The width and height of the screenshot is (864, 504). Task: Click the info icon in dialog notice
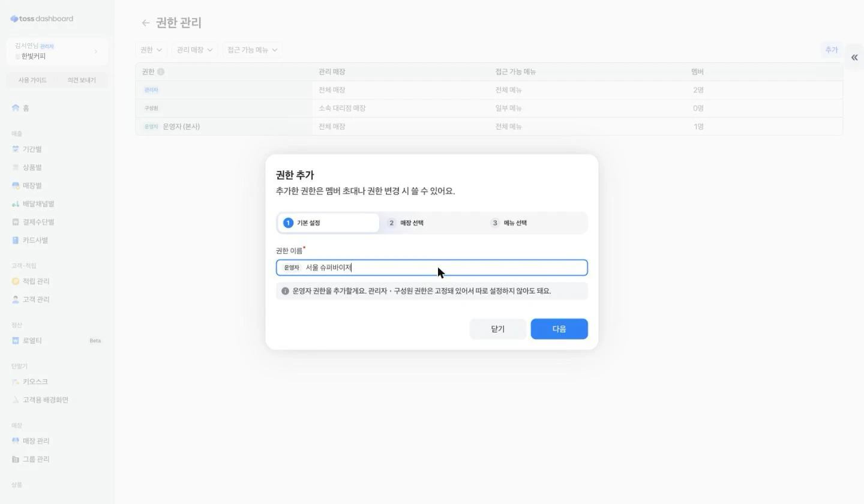coord(285,291)
